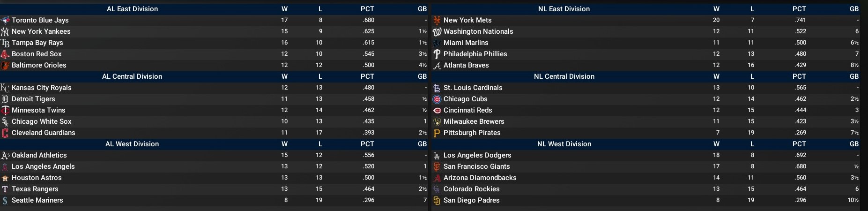Click the New York Mets logo icon
This screenshot has width=868, height=211.
pos(437,20)
